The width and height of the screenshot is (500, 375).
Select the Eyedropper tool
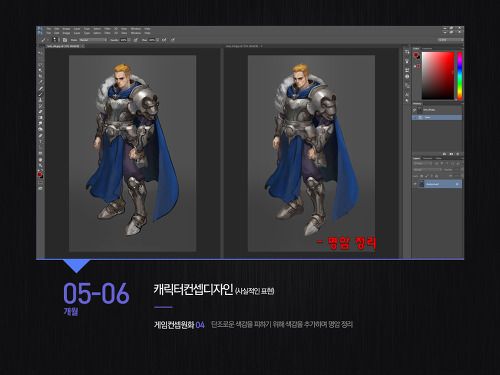(x=41, y=82)
